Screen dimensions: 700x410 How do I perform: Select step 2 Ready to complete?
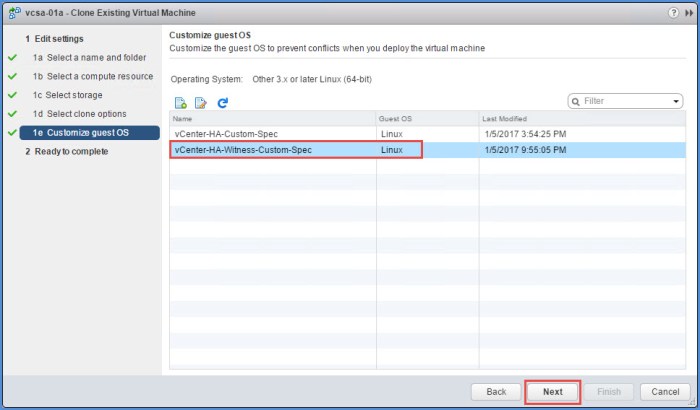pos(67,151)
